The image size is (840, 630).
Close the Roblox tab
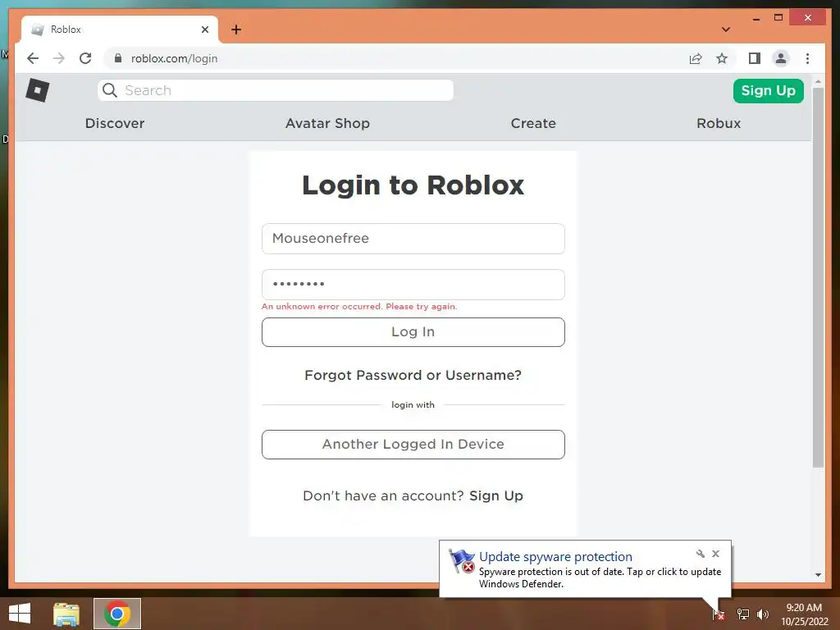point(204,30)
